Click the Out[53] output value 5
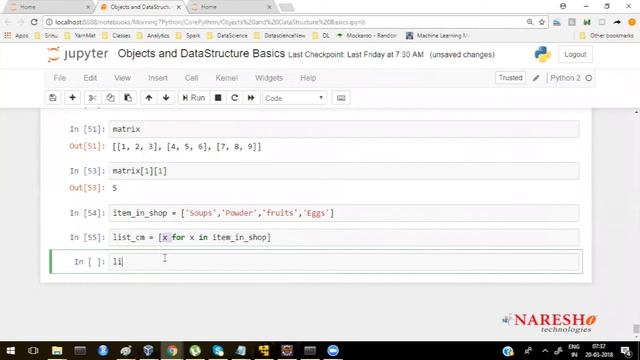640x360 pixels. (115, 188)
